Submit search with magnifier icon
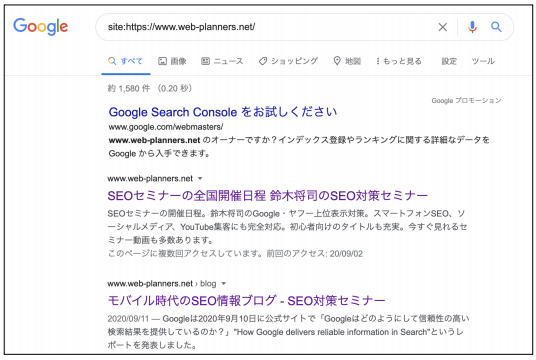Image resolution: width=536 pixels, height=360 pixels. point(496,27)
